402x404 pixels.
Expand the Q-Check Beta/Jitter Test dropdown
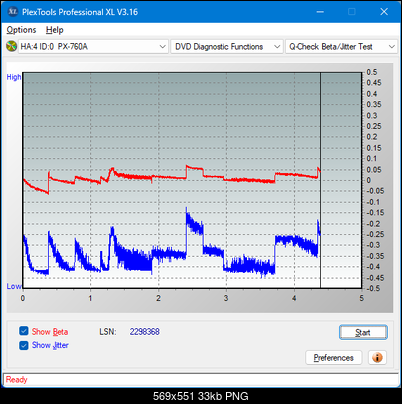(342, 47)
